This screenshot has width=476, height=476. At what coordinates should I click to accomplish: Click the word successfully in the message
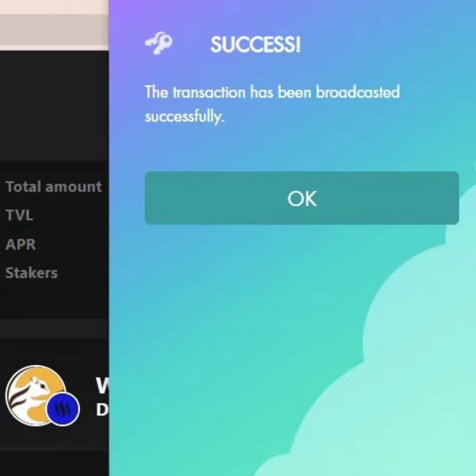[x=185, y=116]
